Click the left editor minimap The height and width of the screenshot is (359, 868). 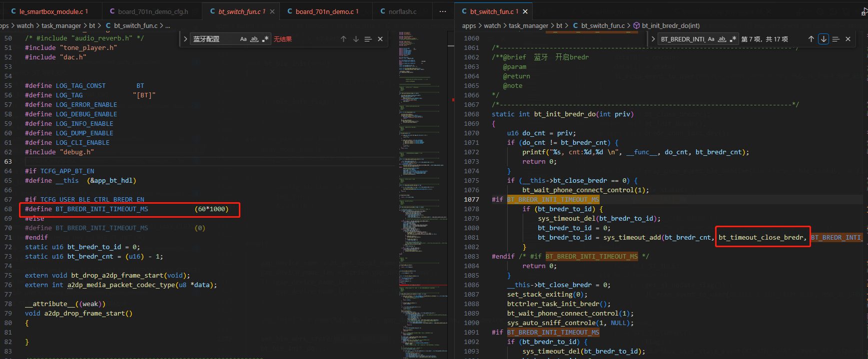pos(423,195)
